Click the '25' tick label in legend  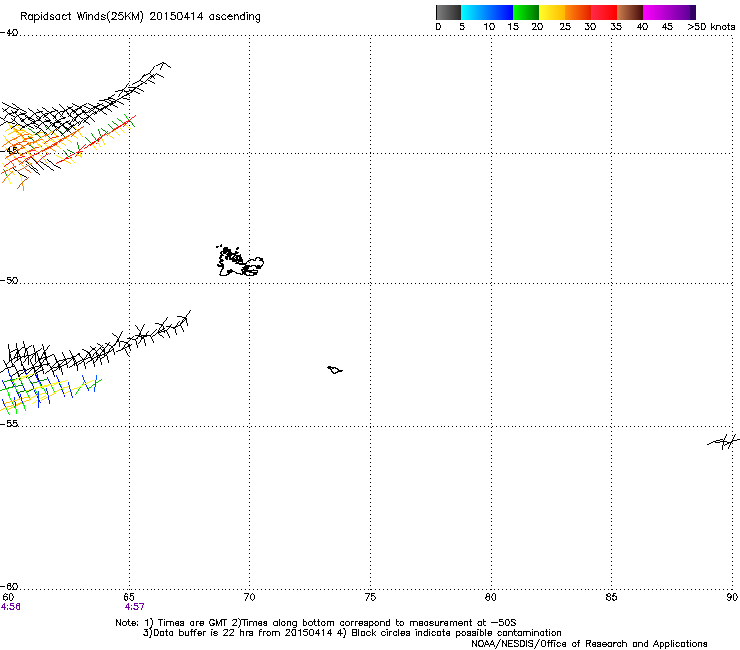pyautogui.click(x=565, y=27)
